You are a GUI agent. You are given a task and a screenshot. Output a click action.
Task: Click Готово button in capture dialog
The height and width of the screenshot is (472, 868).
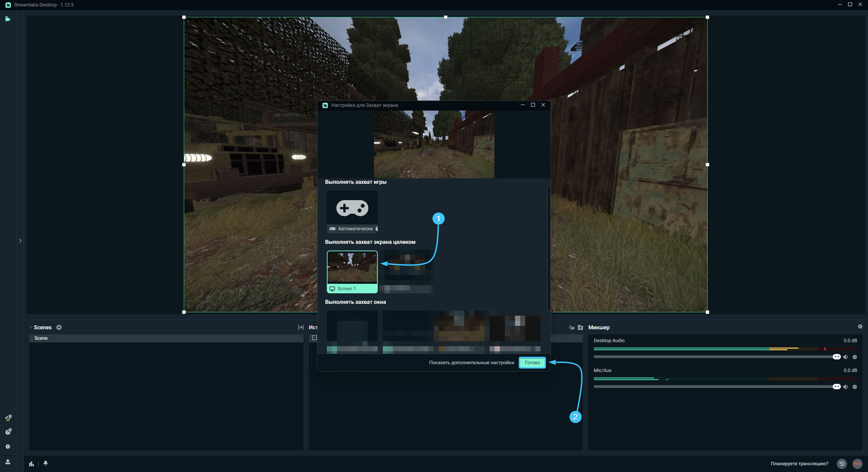(x=532, y=362)
